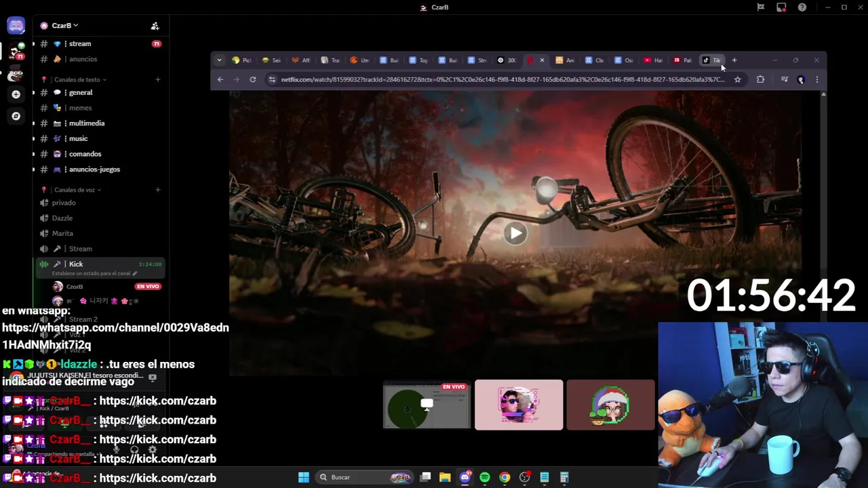Go back in the browser
This screenshot has width=868, height=488.
(x=220, y=79)
